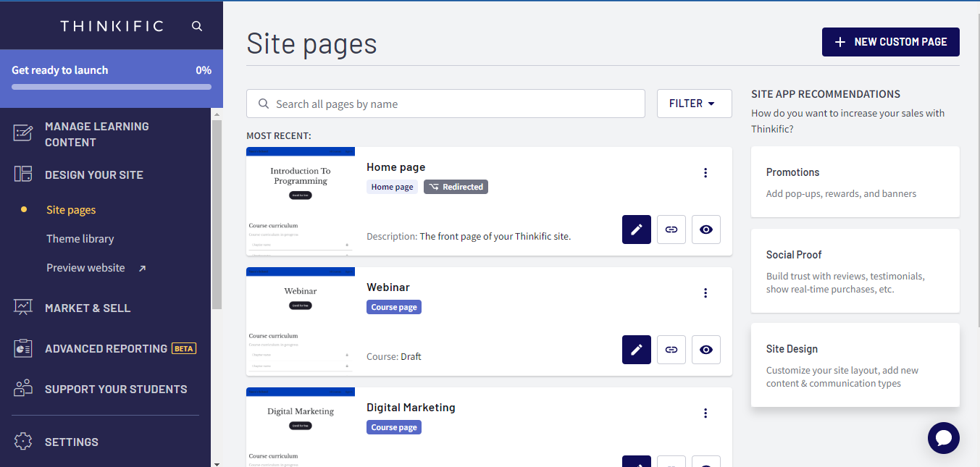Open the Preview website external-link arrow
The image size is (980, 467).
pos(142,269)
